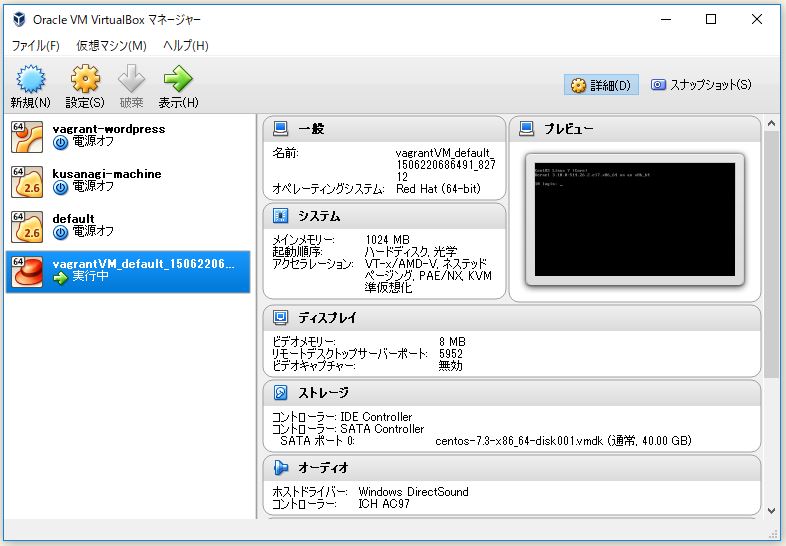Collapse the オーディオ section header
The image size is (786, 546).
[x=512, y=468]
